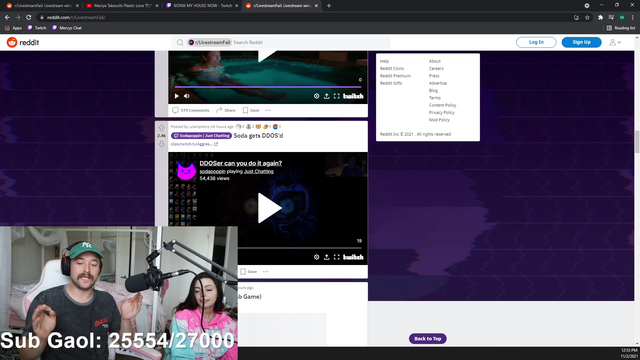Click the green Chrome profile avatar
Viewport: 640px width, 360px height.
click(622, 17)
